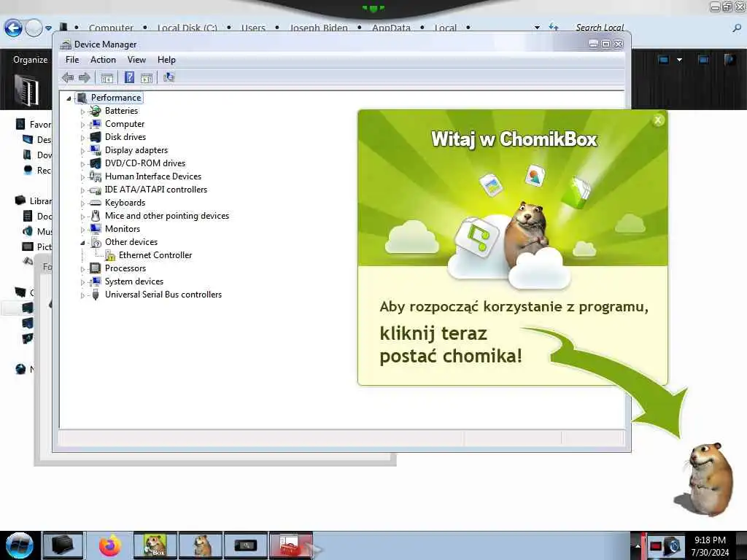Expand the Batteries node
Image resolution: width=747 pixels, height=560 pixels.
[x=82, y=112]
